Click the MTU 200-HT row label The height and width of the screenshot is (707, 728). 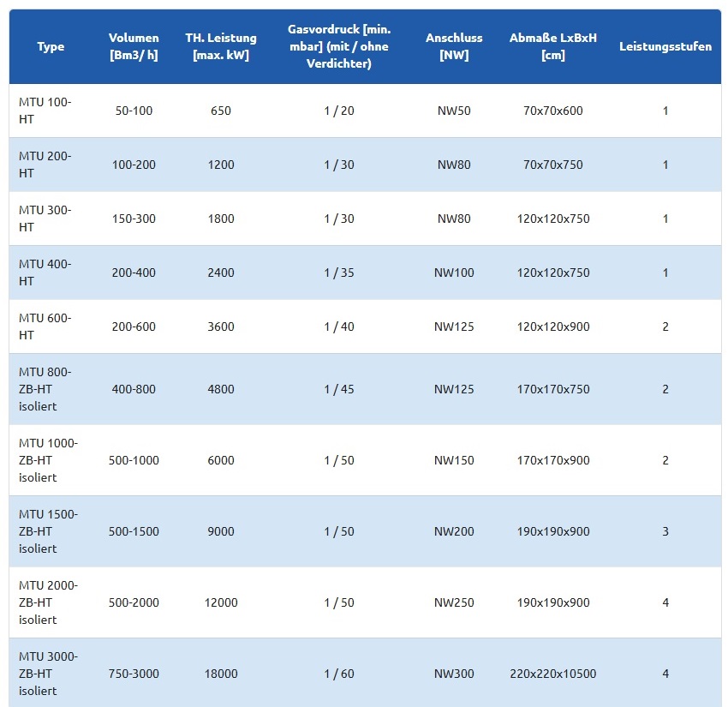point(45,165)
